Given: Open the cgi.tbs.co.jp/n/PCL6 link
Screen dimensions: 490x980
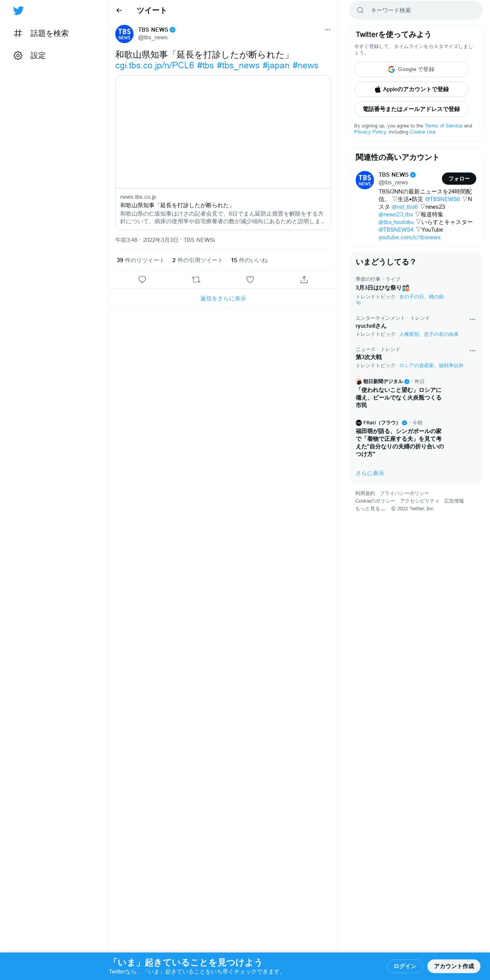Looking at the screenshot, I should pos(155,65).
